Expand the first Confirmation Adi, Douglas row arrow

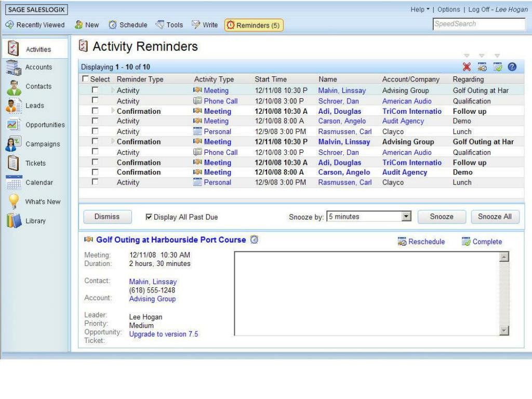pyautogui.click(x=113, y=111)
